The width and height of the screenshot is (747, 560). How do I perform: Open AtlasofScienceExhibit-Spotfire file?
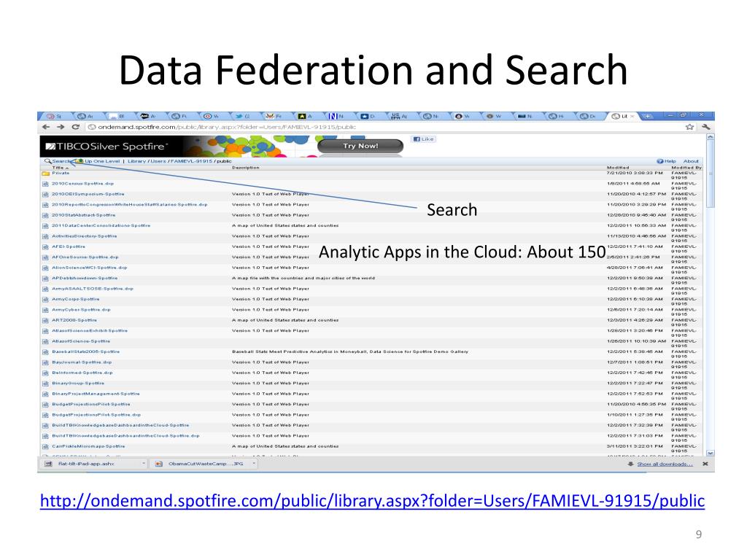pos(90,330)
